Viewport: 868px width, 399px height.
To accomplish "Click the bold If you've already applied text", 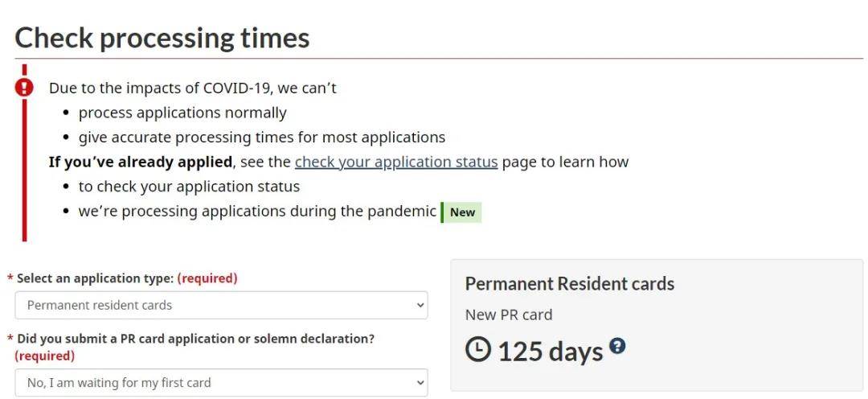I will point(141,162).
